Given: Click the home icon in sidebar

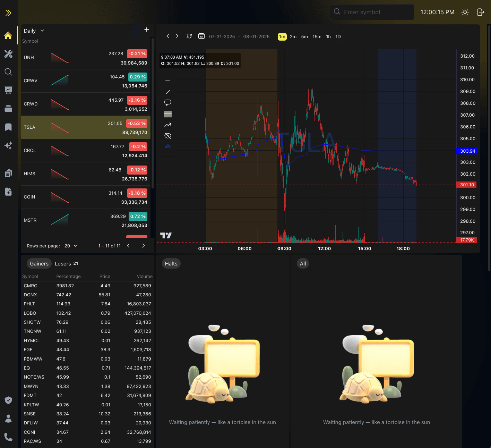Looking at the screenshot, I should click(8, 35).
